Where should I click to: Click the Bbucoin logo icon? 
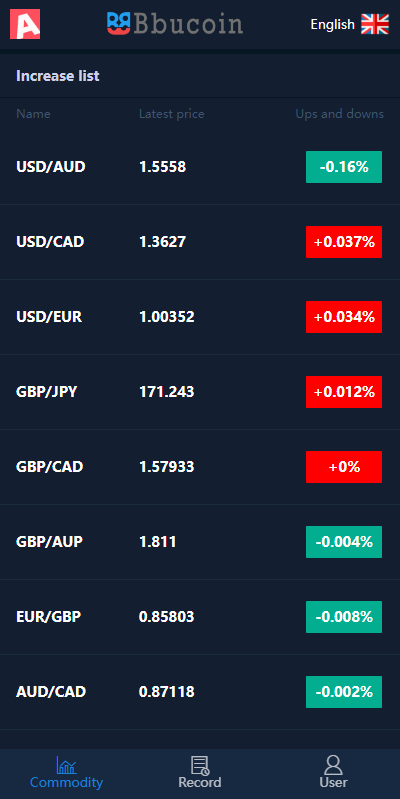pos(119,23)
